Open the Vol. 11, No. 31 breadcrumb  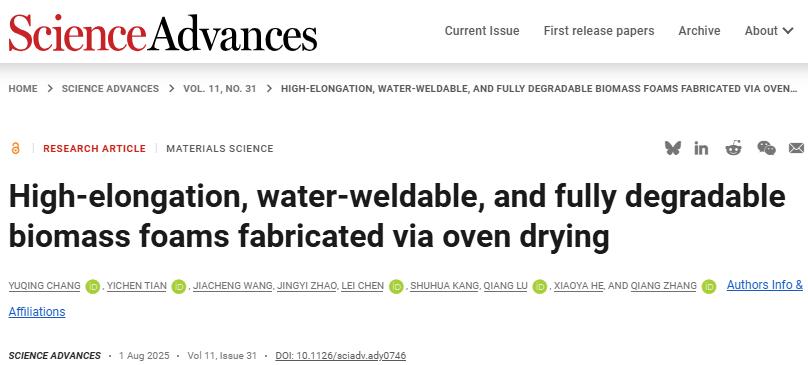coord(220,89)
